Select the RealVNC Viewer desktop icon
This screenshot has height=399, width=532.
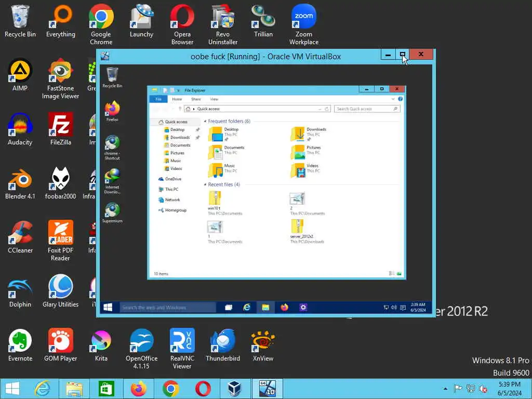[x=182, y=349]
